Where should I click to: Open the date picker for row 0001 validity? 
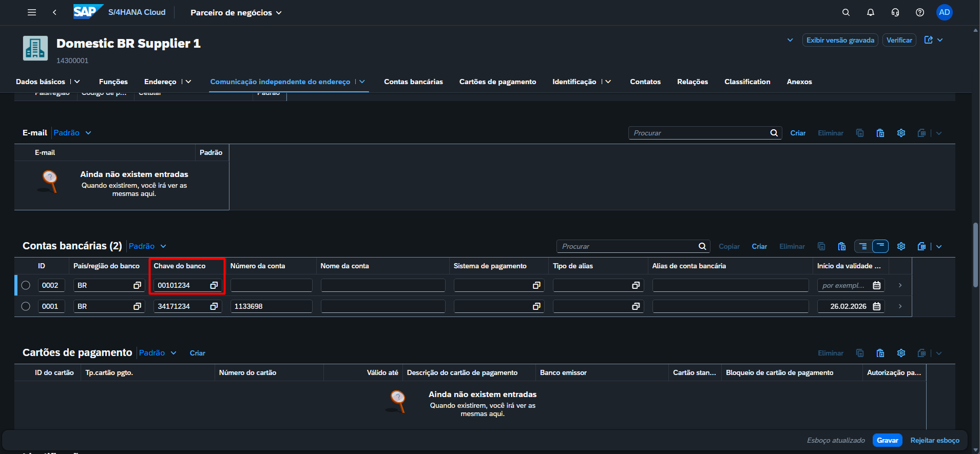877,306
